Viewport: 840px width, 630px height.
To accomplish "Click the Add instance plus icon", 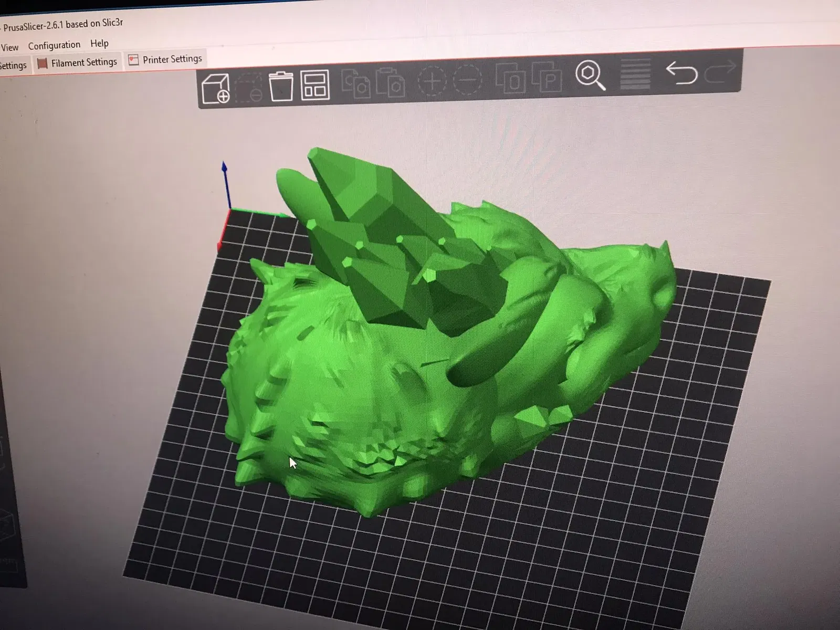I will pos(432,81).
